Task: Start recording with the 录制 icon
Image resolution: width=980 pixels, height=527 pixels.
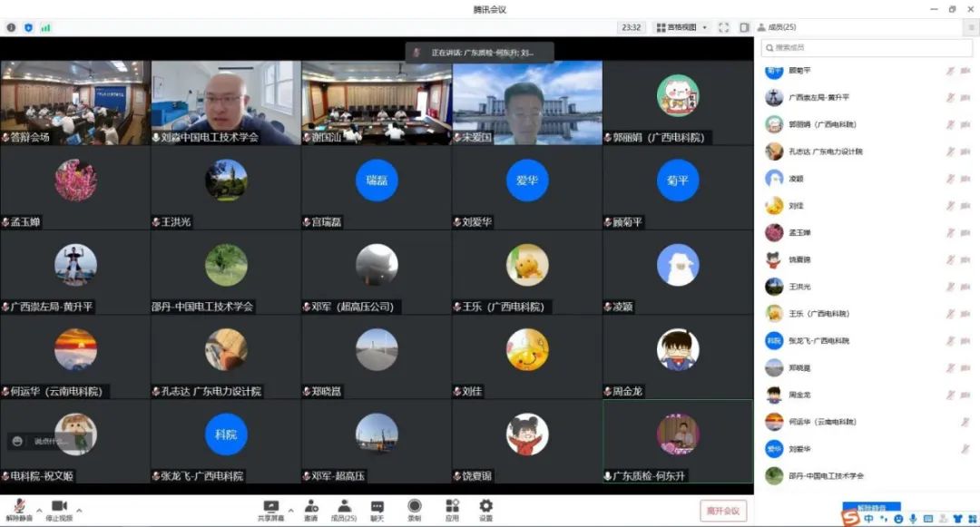Action: click(x=415, y=510)
